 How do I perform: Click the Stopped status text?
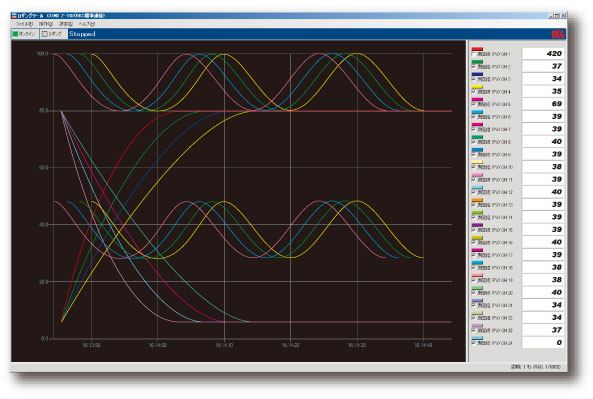point(82,34)
